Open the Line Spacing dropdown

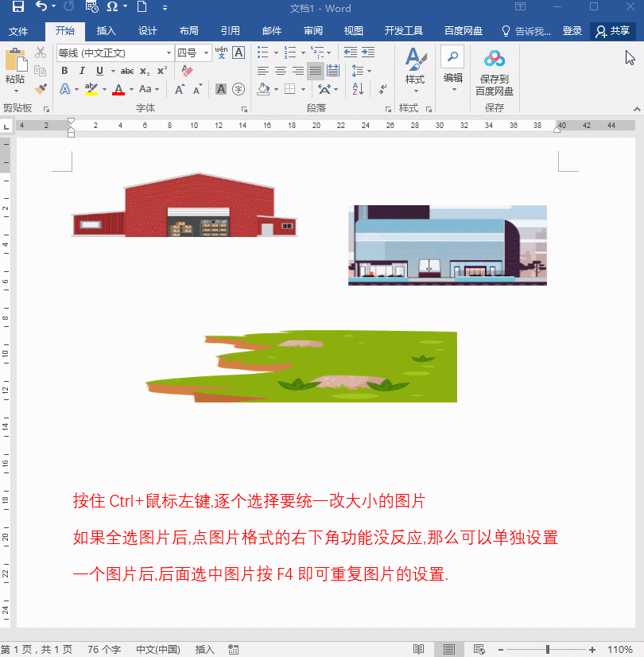pos(362,70)
